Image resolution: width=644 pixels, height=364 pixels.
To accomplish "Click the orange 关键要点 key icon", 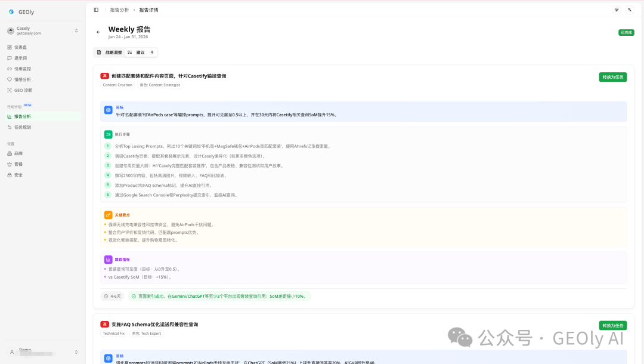I will tap(108, 215).
